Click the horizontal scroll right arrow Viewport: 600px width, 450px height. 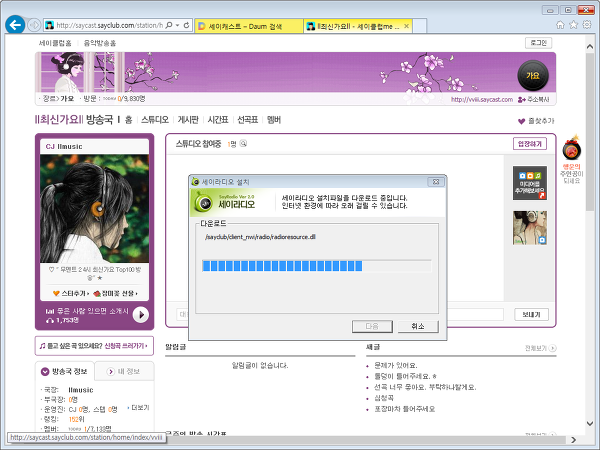tap(573, 440)
